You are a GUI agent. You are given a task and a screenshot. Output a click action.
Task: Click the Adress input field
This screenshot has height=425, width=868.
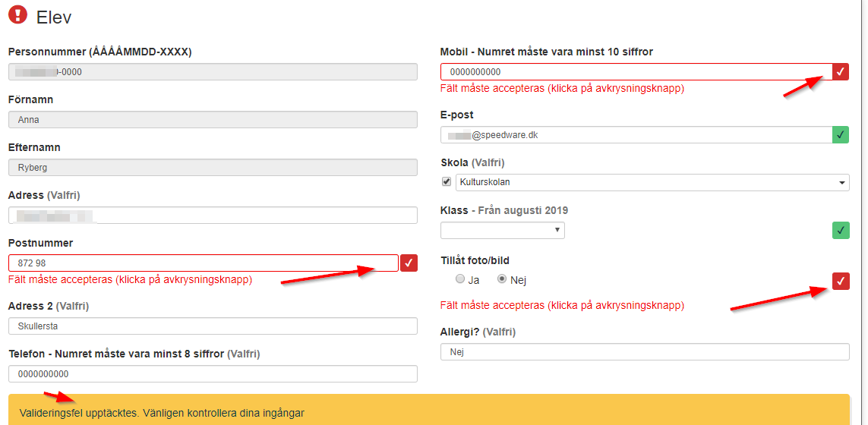[x=213, y=216]
